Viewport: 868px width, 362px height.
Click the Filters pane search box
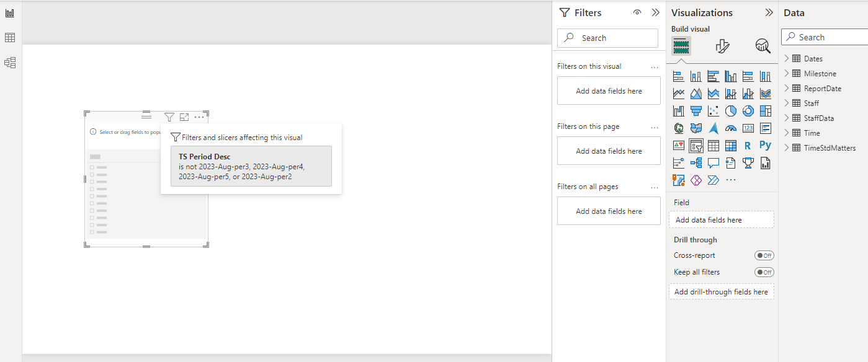coord(607,38)
